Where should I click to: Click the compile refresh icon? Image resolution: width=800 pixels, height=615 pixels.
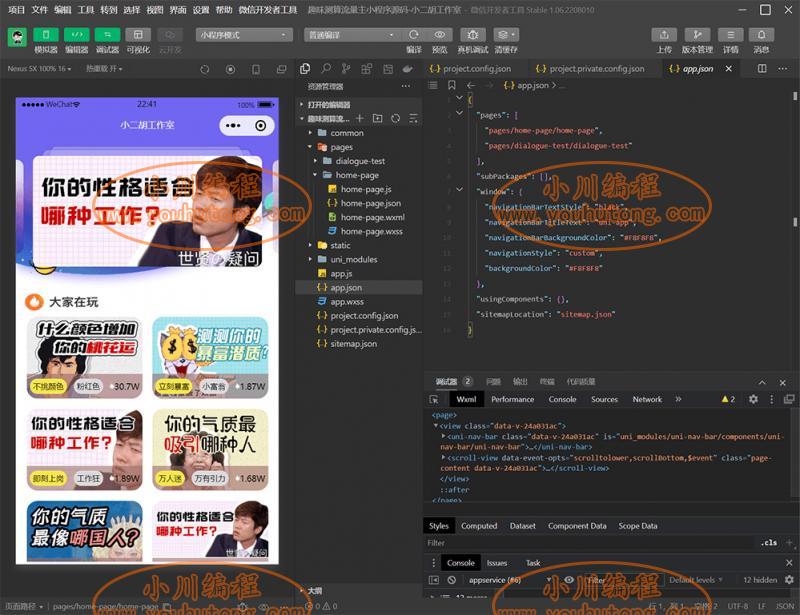pyautogui.click(x=414, y=35)
